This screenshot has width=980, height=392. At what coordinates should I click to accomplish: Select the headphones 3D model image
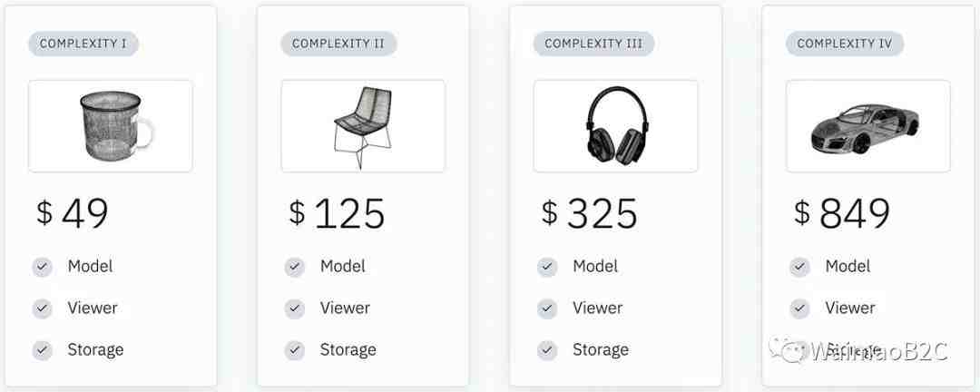point(616,125)
